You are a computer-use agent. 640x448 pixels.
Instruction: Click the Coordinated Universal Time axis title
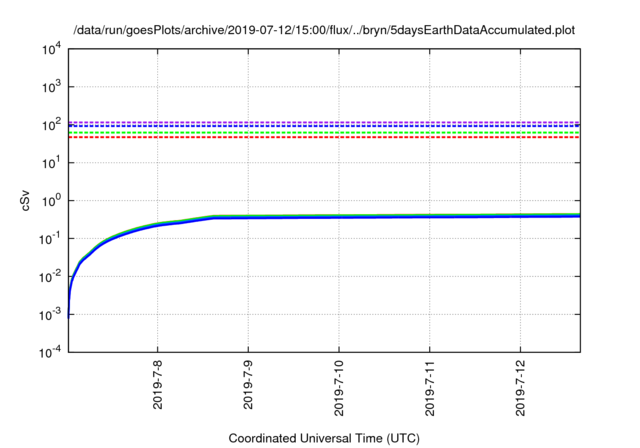coord(324,438)
